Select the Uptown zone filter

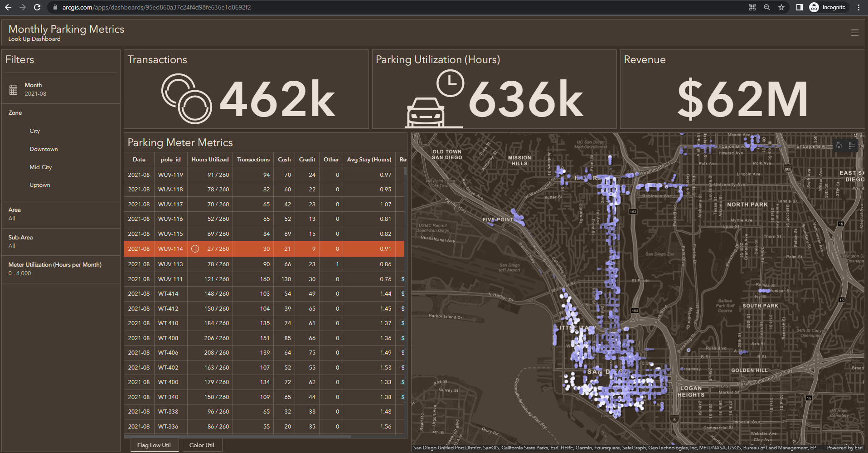[40, 185]
